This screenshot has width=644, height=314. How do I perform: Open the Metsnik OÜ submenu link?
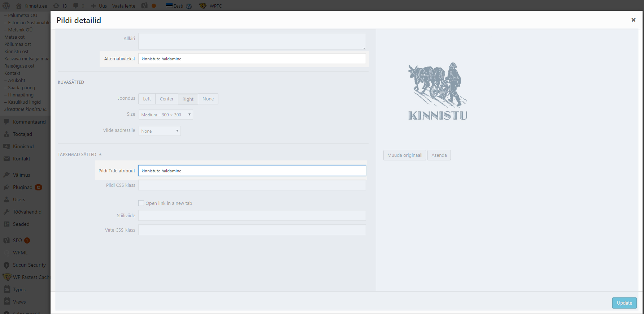[18, 30]
